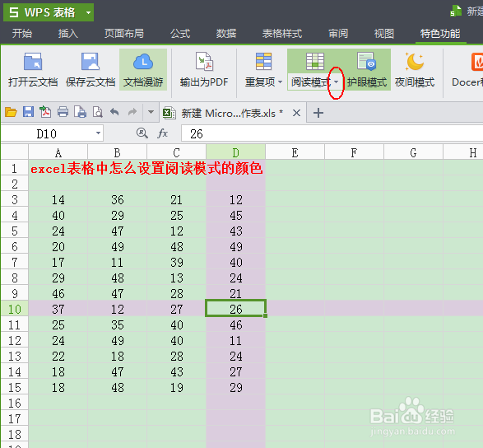Select column A header

(x=58, y=152)
